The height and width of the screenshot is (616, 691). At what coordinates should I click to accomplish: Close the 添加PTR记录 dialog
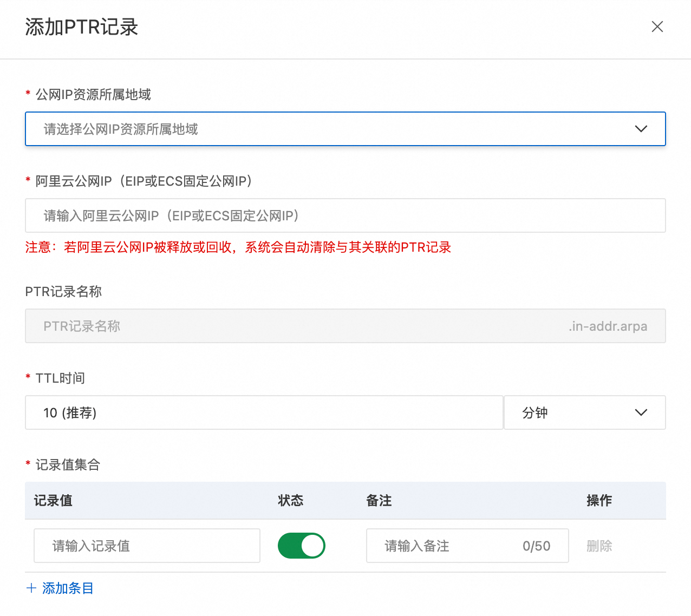(x=657, y=27)
